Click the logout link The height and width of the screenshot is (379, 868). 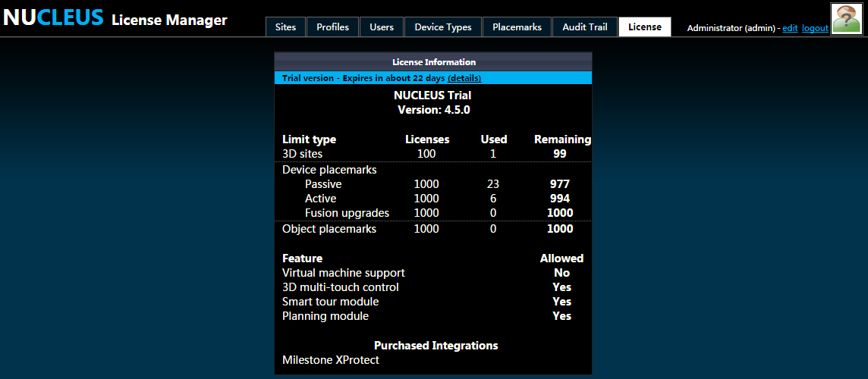pyautogui.click(x=815, y=27)
